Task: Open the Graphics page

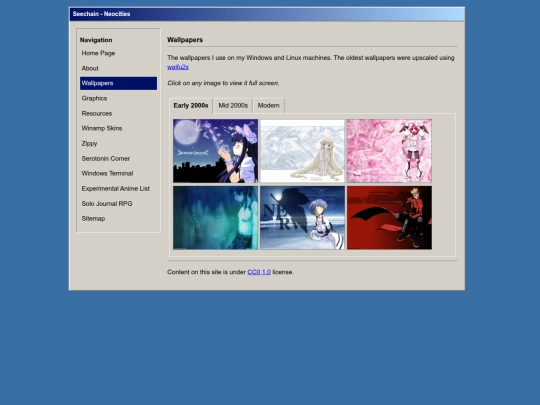Action: (x=118, y=98)
